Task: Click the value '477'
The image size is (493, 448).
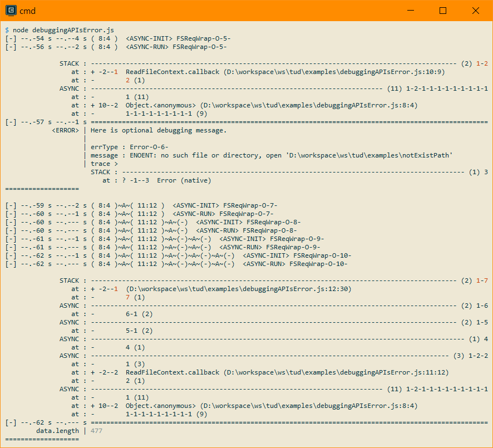Action: (96, 431)
